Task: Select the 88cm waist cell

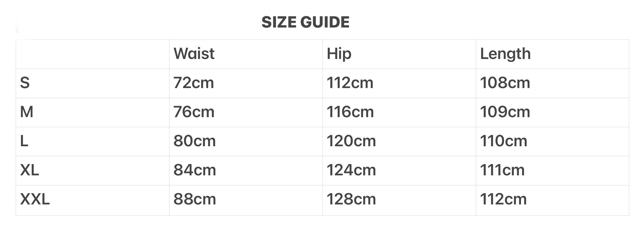Action: pyautogui.click(x=195, y=199)
